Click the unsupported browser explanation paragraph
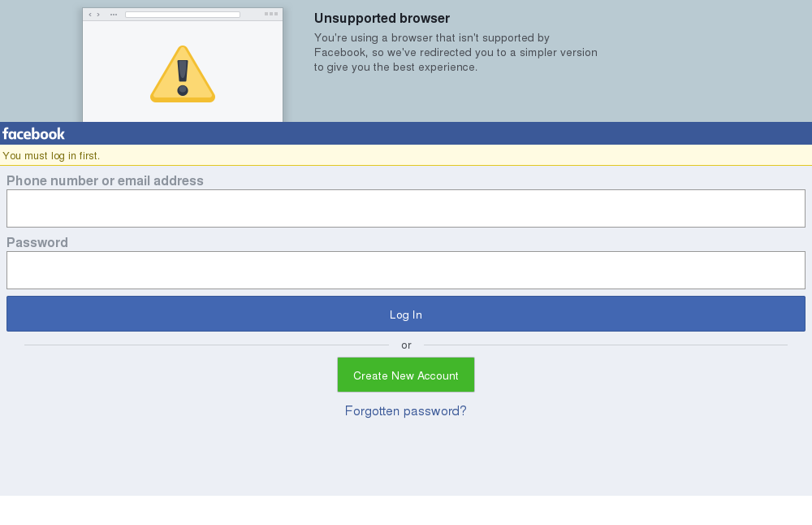Image resolution: width=812 pixels, height=525 pixels. coord(456,52)
